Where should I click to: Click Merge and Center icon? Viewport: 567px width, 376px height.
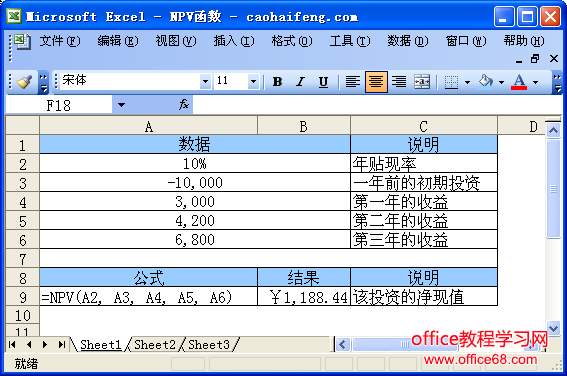[422, 82]
